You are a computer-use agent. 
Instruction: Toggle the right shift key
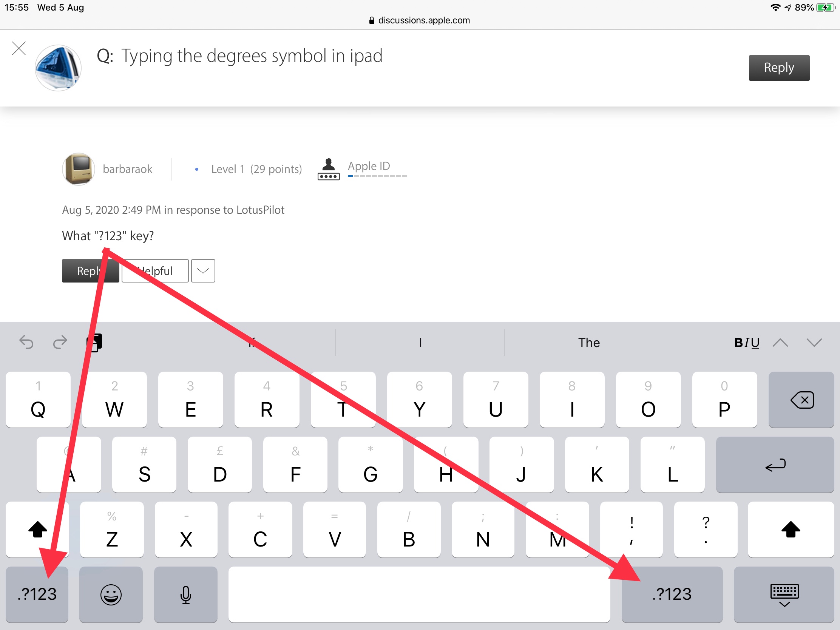(x=791, y=530)
